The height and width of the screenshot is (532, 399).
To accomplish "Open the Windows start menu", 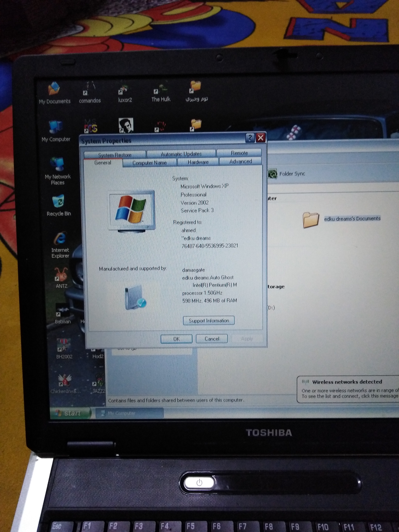I will (x=71, y=413).
